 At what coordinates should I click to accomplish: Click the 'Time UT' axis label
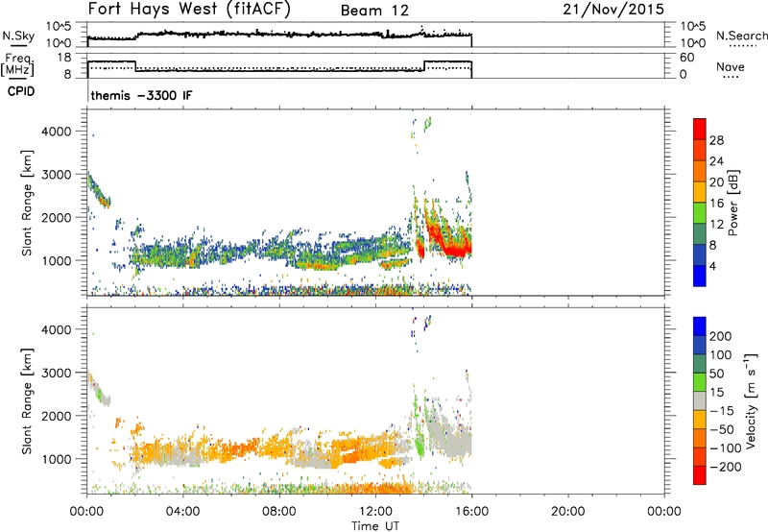tap(375, 526)
